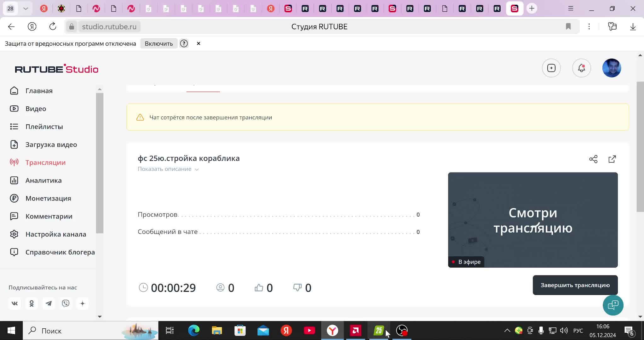Expand tab group dropdown arrow
The height and width of the screenshot is (340, 644).
click(x=26, y=8)
